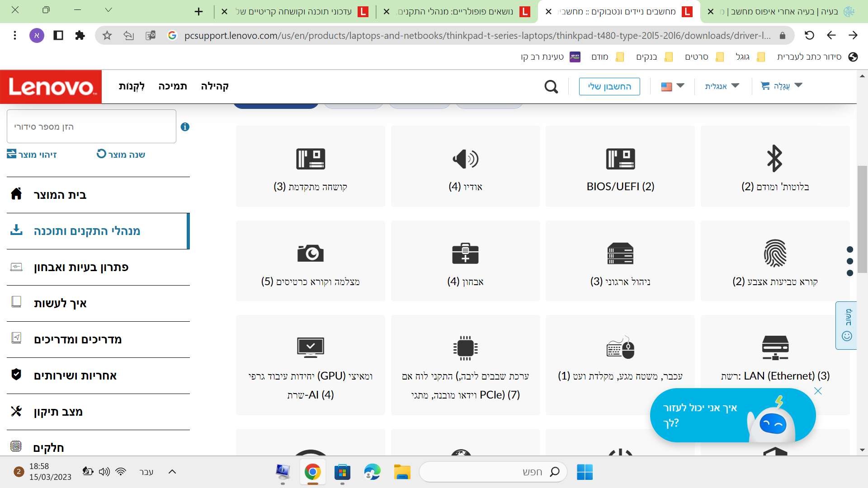Select how-to (איך לעשות) sidebar item

tap(98, 303)
